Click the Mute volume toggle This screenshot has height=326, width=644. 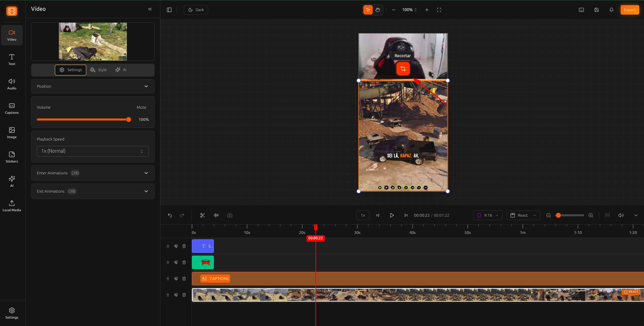(x=141, y=107)
